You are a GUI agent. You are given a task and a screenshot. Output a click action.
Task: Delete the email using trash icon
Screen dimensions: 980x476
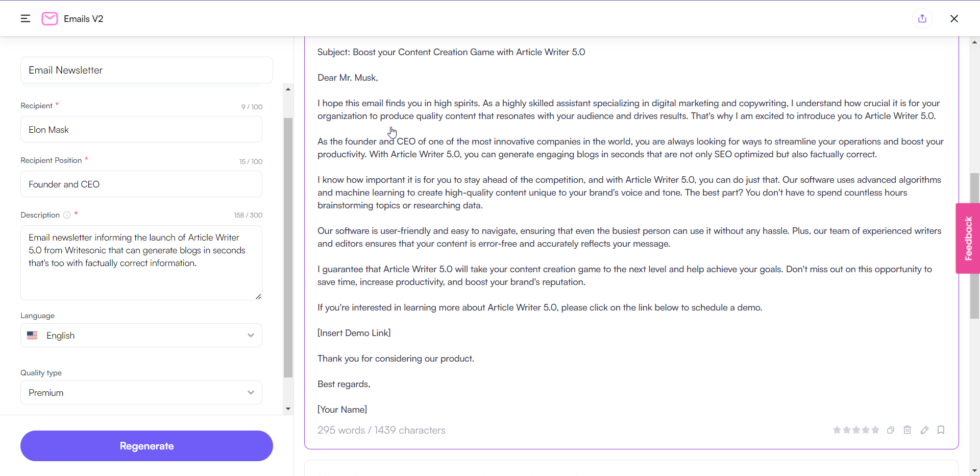(x=907, y=430)
